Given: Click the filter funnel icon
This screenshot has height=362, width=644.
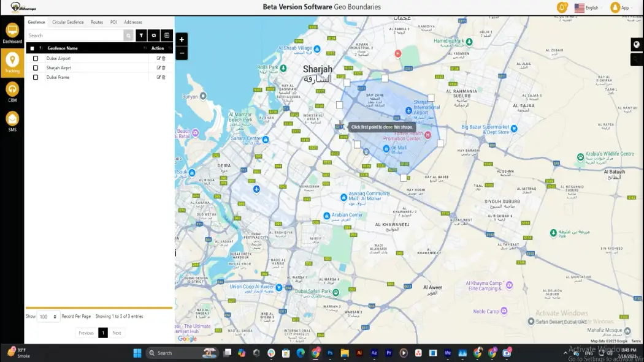Looking at the screenshot, I should (x=141, y=36).
